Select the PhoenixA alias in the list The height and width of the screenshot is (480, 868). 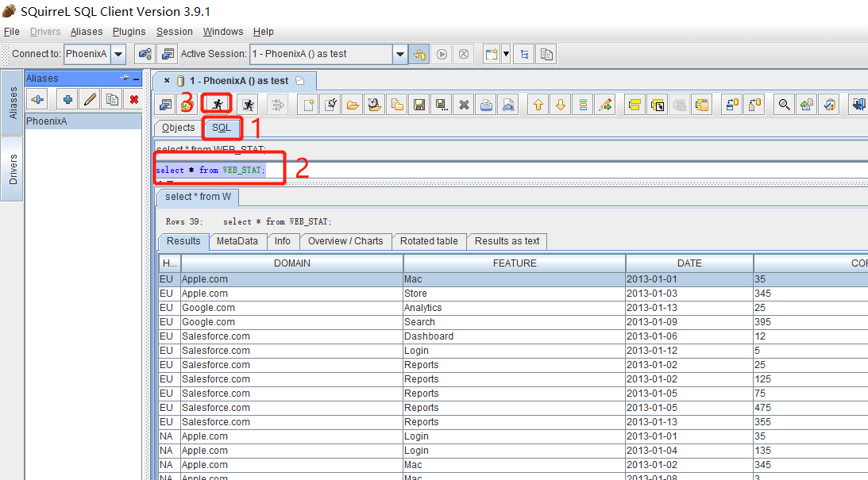pos(83,121)
